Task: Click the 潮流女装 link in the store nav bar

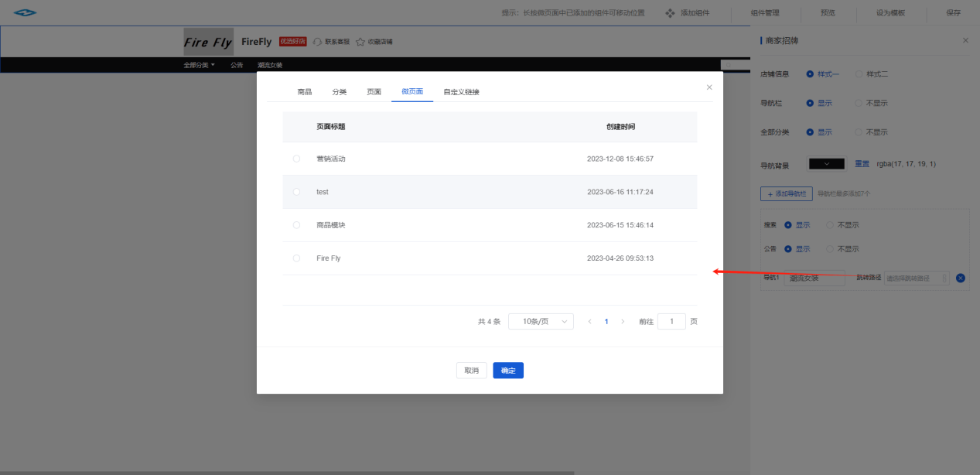Action: coord(270,65)
